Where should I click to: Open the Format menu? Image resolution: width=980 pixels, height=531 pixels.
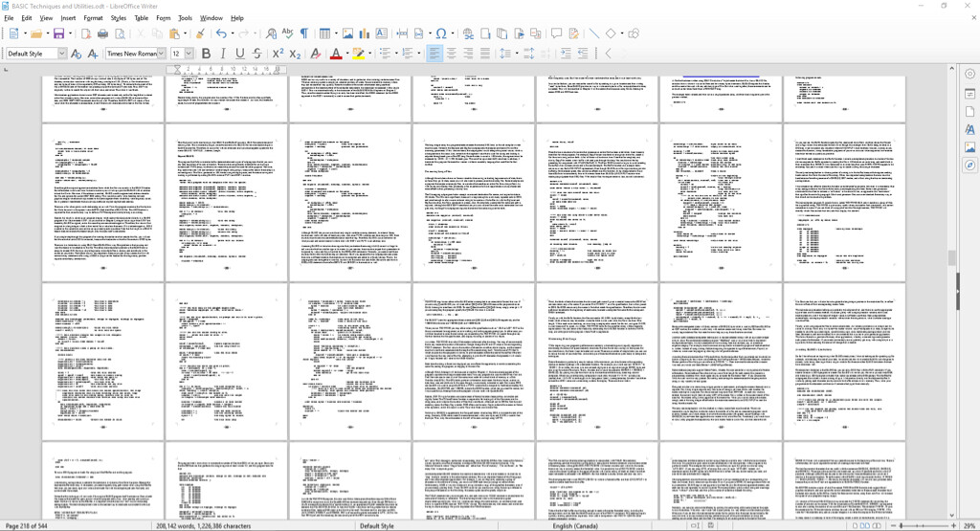click(x=93, y=17)
